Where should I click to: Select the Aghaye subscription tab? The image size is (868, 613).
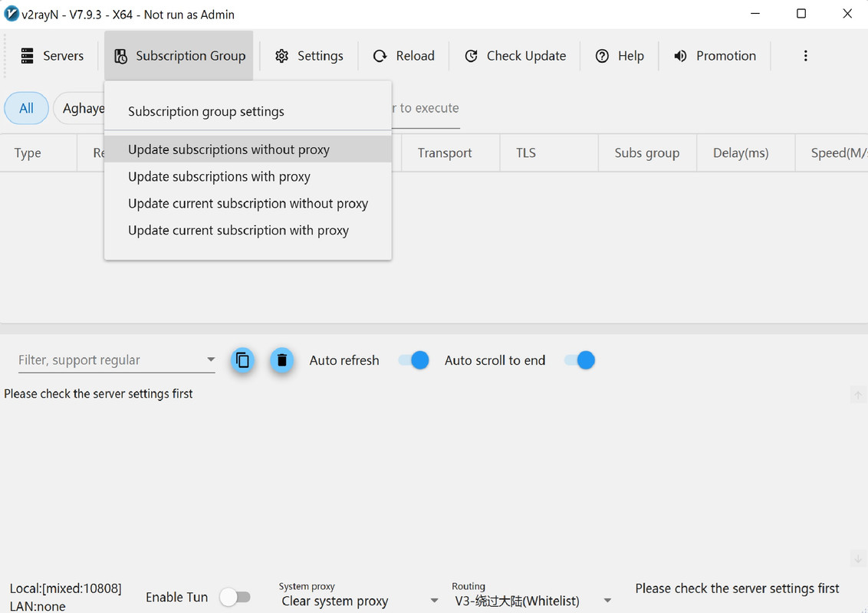click(x=80, y=108)
